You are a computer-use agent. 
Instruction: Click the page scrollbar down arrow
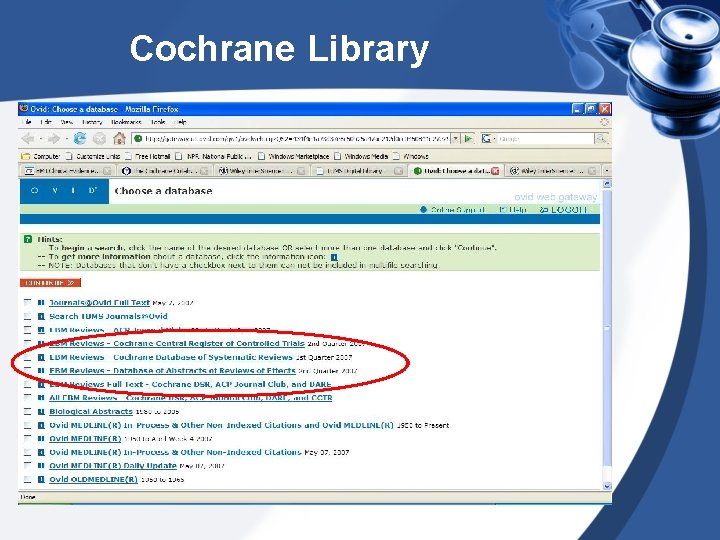607,486
